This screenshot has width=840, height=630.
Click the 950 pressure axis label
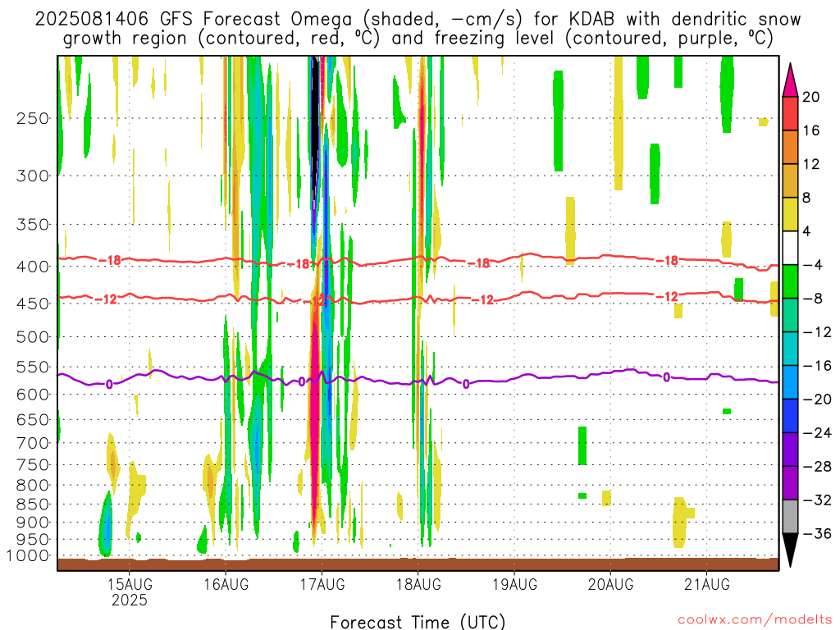(33, 540)
